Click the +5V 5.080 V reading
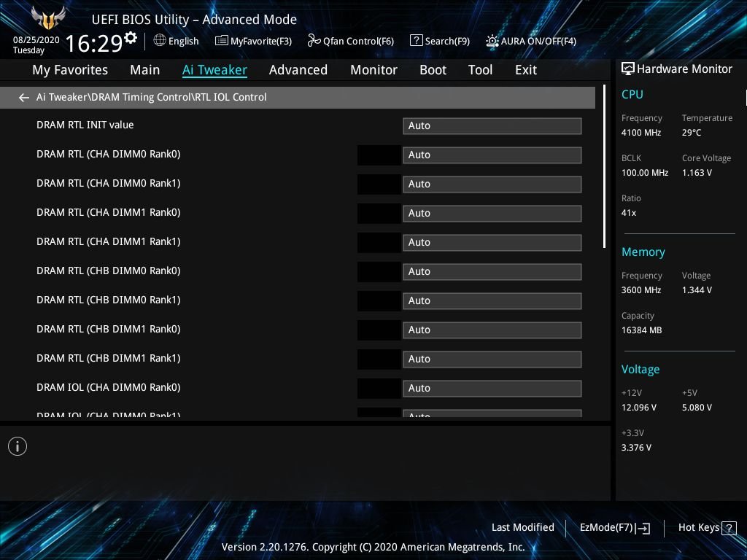Viewport: 747px width, 560px height. pos(697,408)
